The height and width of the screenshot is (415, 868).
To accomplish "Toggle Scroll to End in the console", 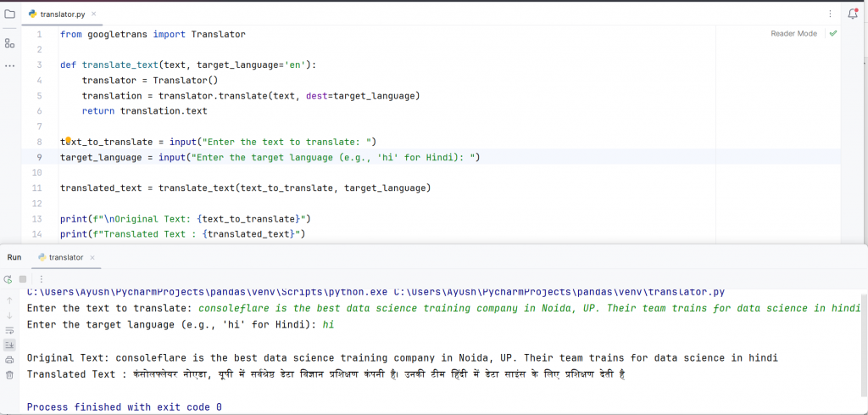I will pyautogui.click(x=9, y=345).
